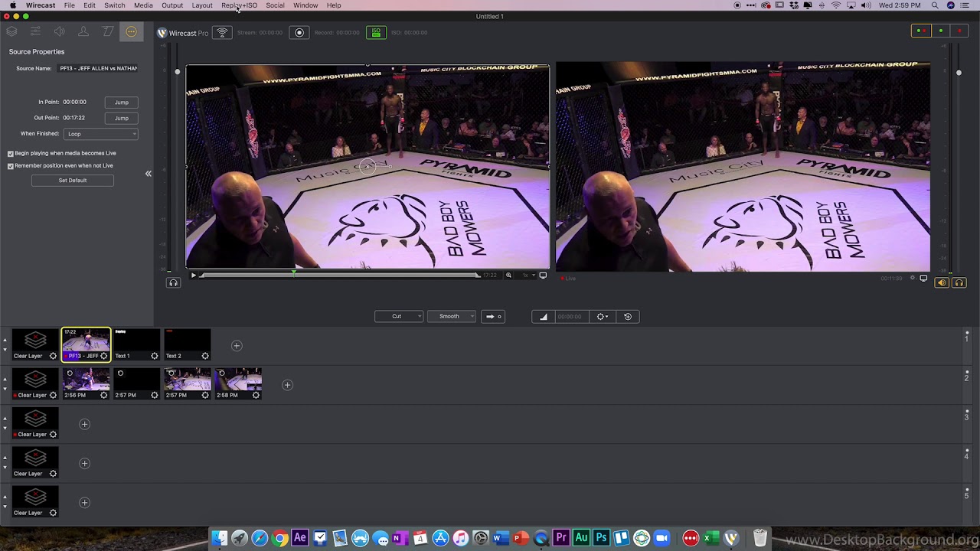Open the When Finished Loop dropdown
Screen dimensions: 980x551
point(101,134)
